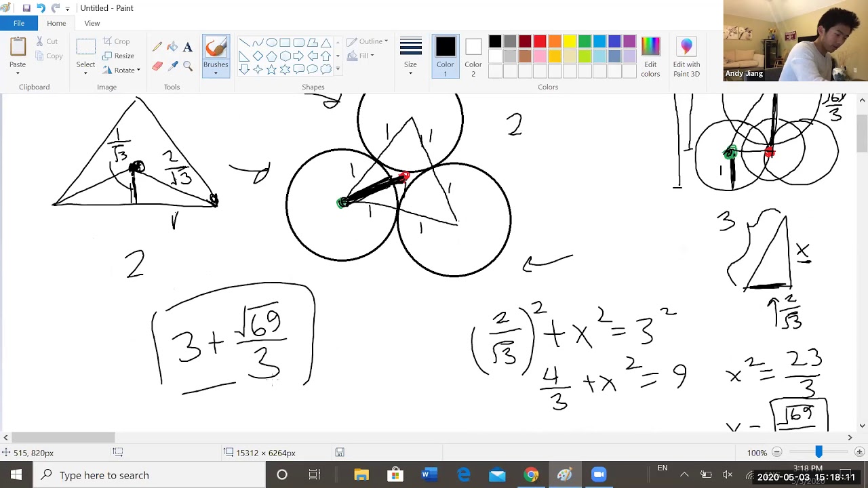Select the Pencil tool
This screenshot has height=488, width=868.
pos(157,47)
